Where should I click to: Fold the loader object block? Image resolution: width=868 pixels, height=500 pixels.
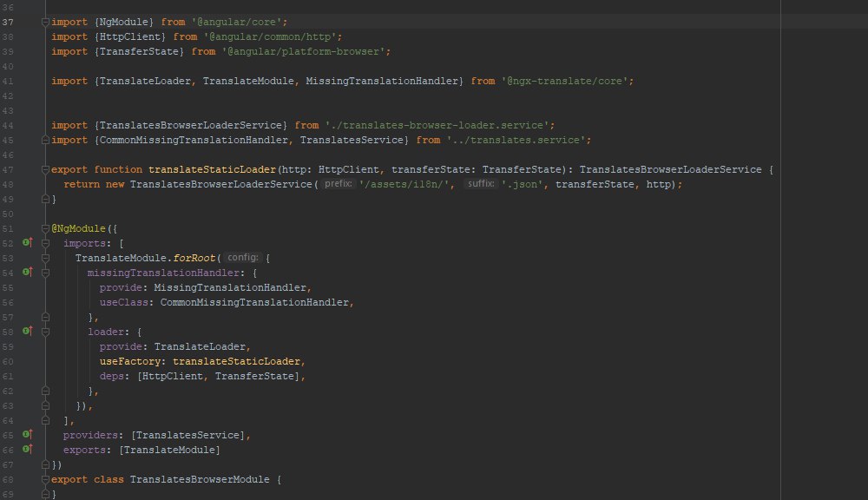45,332
